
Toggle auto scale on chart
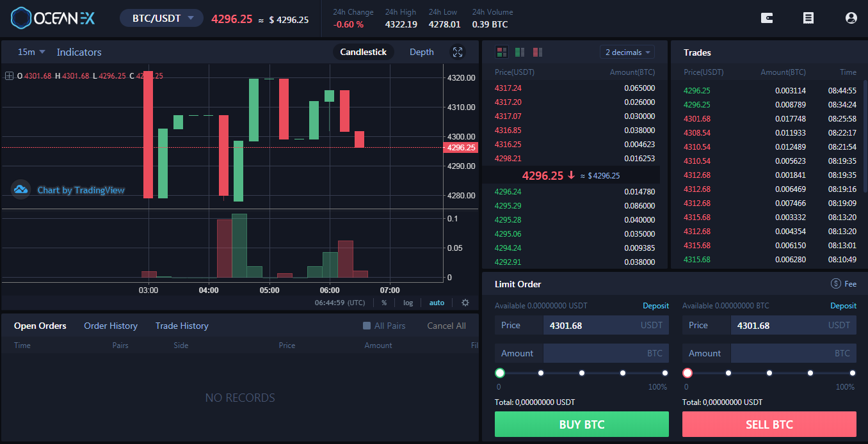[437, 303]
